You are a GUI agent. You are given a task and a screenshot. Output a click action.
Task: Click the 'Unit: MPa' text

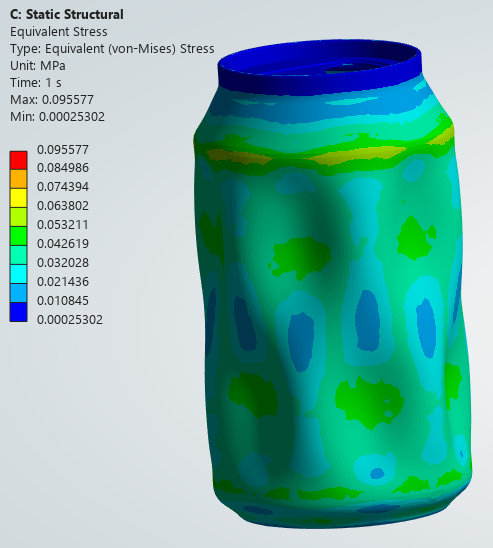[38, 66]
